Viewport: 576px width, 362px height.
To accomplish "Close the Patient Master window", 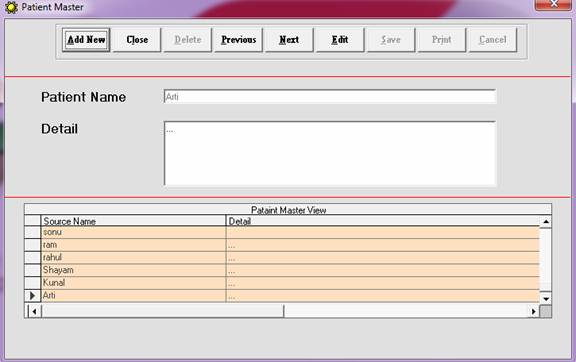I will pyautogui.click(x=553, y=5).
